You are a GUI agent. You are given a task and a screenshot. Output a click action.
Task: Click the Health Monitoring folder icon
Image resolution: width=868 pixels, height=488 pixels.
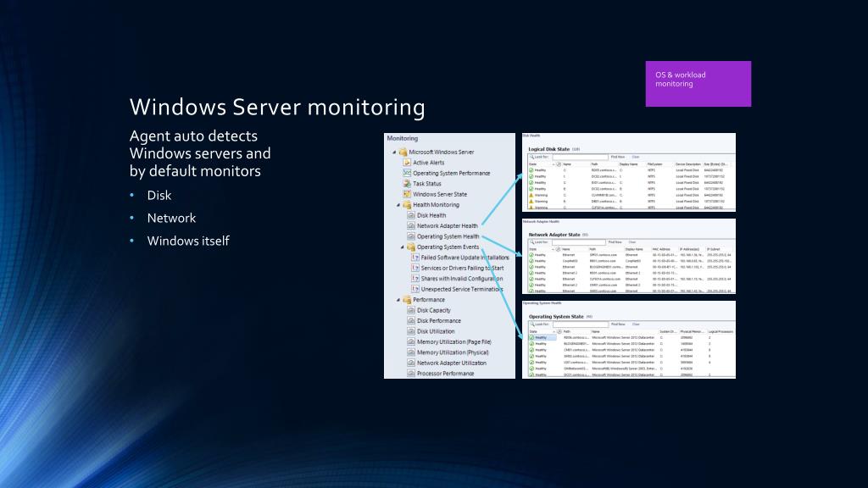point(407,205)
